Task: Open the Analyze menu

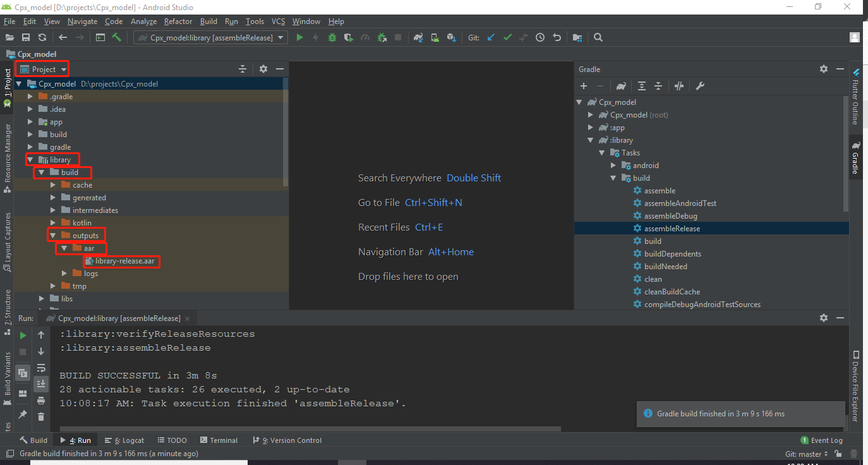Action: [143, 21]
